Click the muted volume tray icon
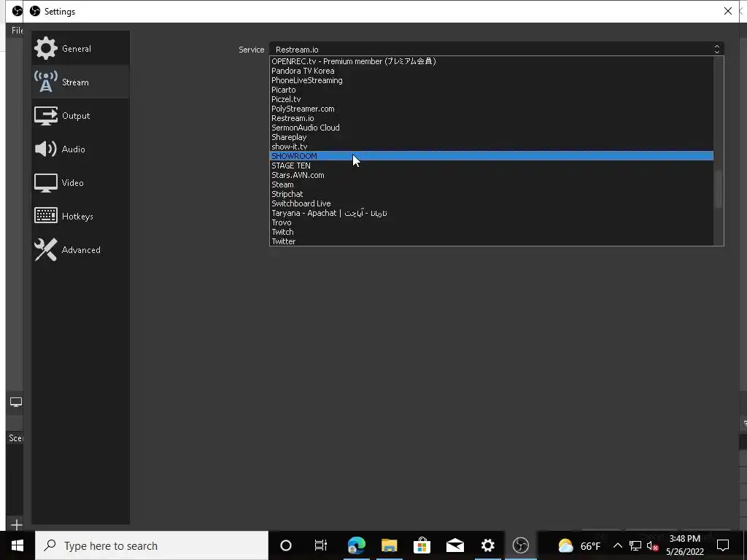The image size is (747, 560). 653,545
